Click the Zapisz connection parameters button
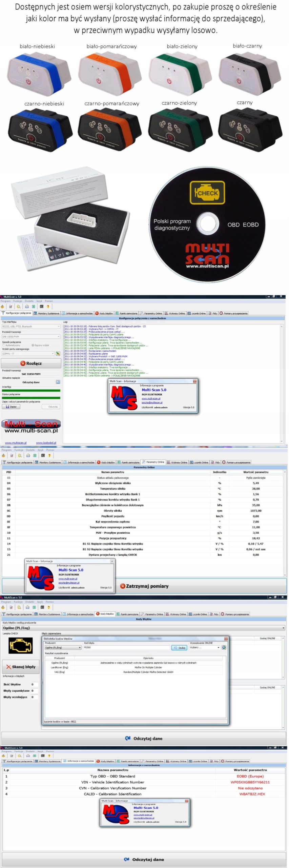Screen dimensions: 289x868 11,407
